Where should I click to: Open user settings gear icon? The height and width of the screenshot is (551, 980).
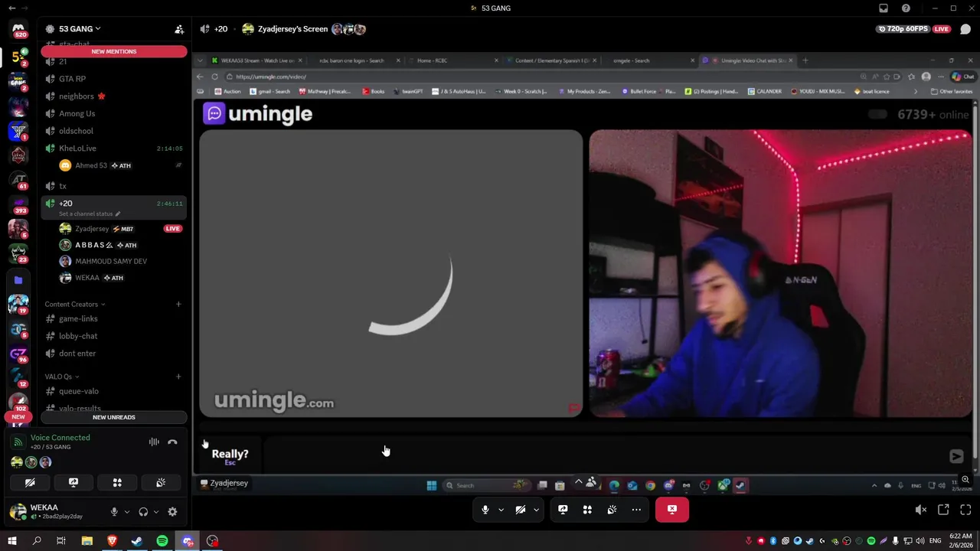point(172,512)
